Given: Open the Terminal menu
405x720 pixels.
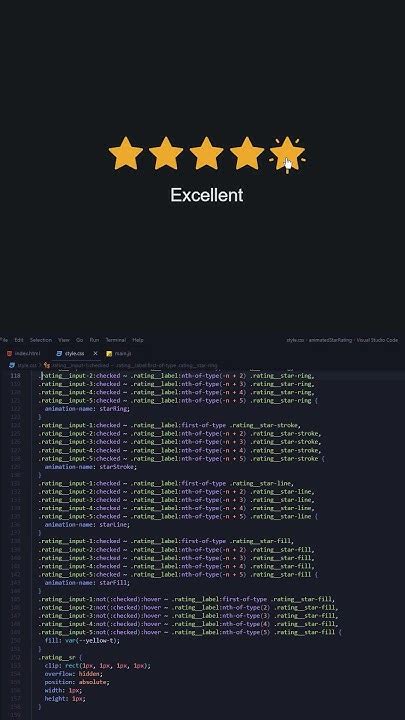Looking at the screenshot, I should pos(116,340).
